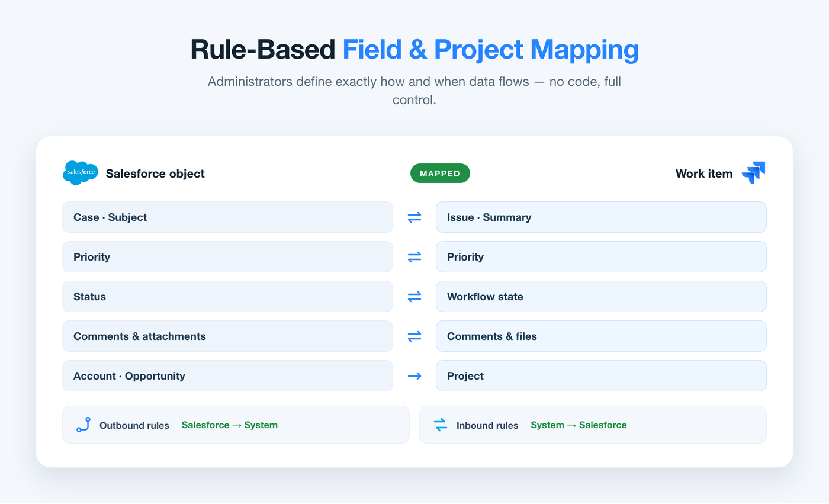Click the Inbound rules swap icon

pyautogui.click(x=440, y=425)
